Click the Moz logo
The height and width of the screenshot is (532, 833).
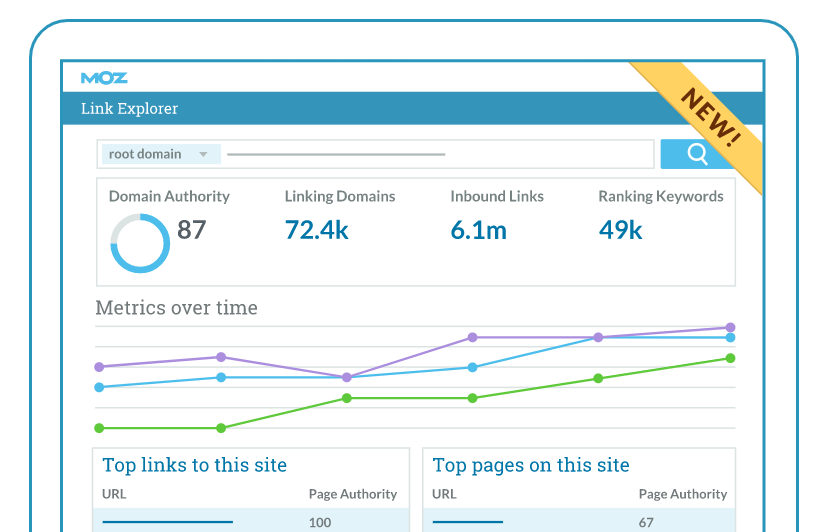click(x=104, y=78)
